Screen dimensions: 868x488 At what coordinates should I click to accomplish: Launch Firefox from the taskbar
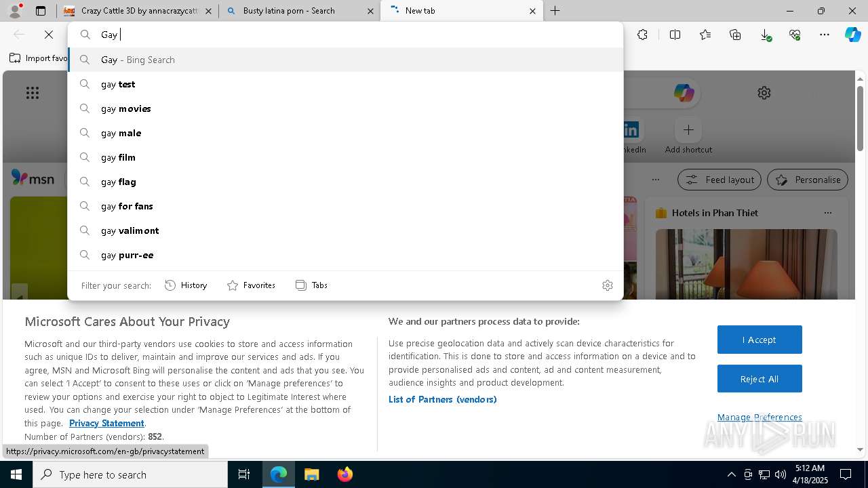click(x=345, y=474)
